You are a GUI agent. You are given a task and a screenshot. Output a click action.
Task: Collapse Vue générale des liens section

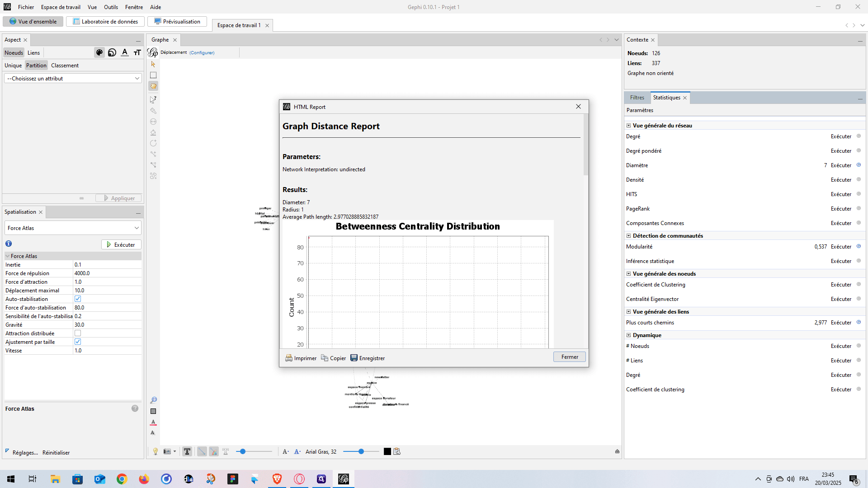click(628, 312)
